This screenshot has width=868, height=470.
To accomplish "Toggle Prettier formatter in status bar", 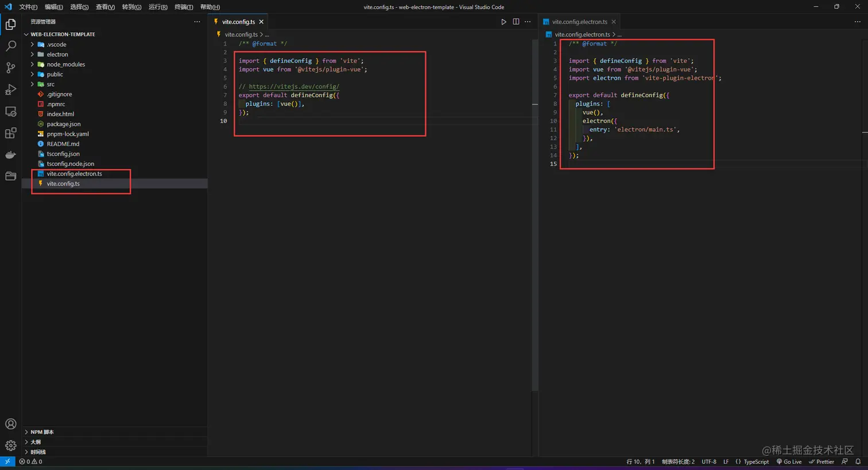I will point(821,461).
